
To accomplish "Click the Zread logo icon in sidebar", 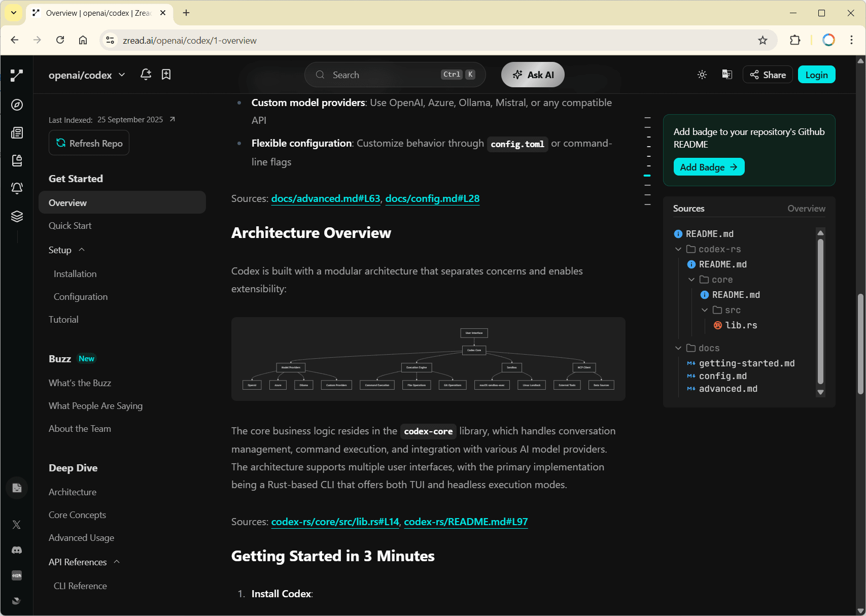I will click(x=17, y=76).
